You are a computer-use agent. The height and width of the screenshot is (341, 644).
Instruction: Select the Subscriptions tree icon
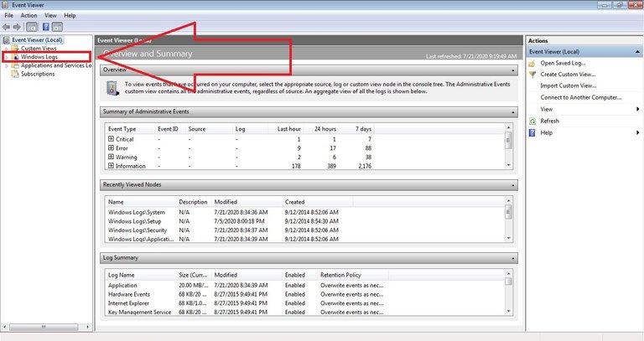(x=15, y=74)
